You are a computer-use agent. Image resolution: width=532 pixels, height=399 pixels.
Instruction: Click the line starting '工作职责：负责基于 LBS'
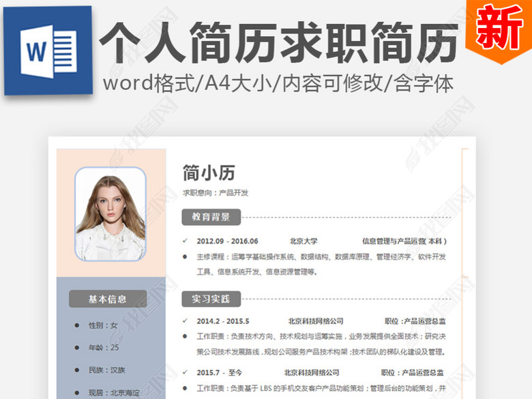(x=321, y=388)
